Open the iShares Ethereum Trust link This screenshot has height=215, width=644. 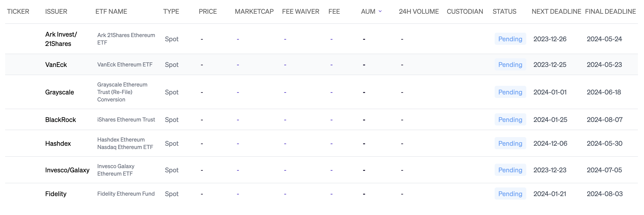126,120
